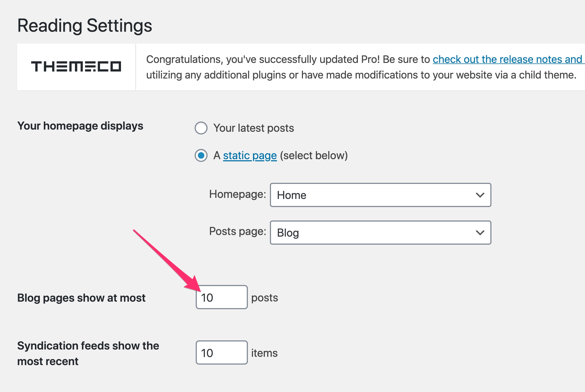Click the Reading Settings page heading
Viewport: 585px width, 392px height.
85,26
